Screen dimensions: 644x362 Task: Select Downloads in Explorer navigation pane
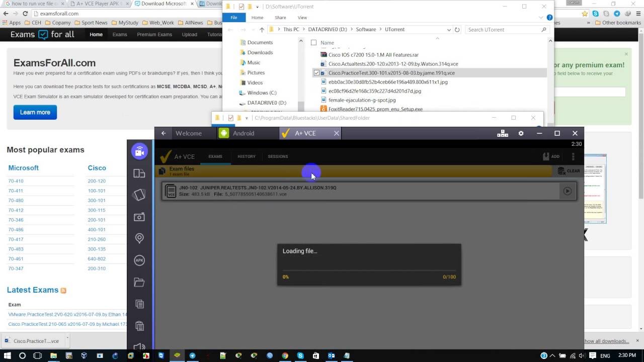click(260, 52)
